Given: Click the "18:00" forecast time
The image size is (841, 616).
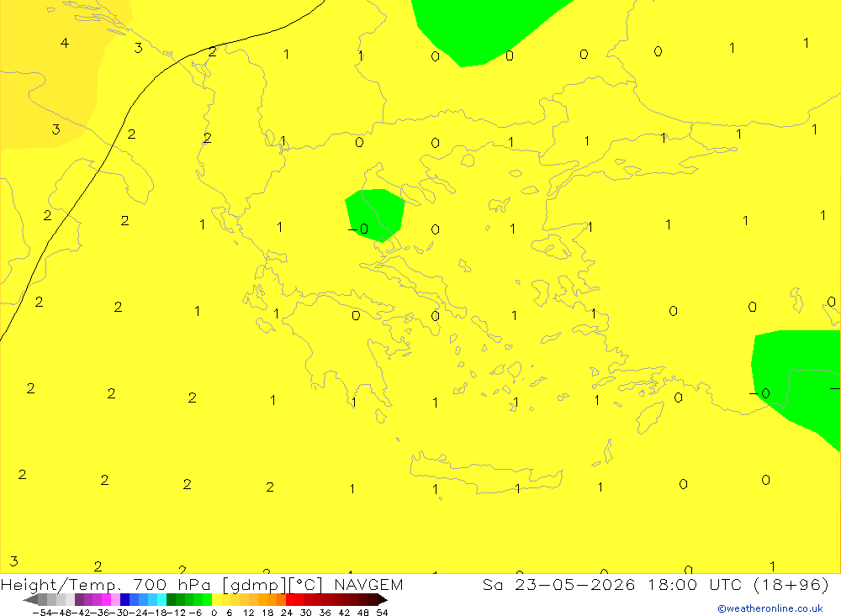Looking at the screenshot, I should point(672,584).
